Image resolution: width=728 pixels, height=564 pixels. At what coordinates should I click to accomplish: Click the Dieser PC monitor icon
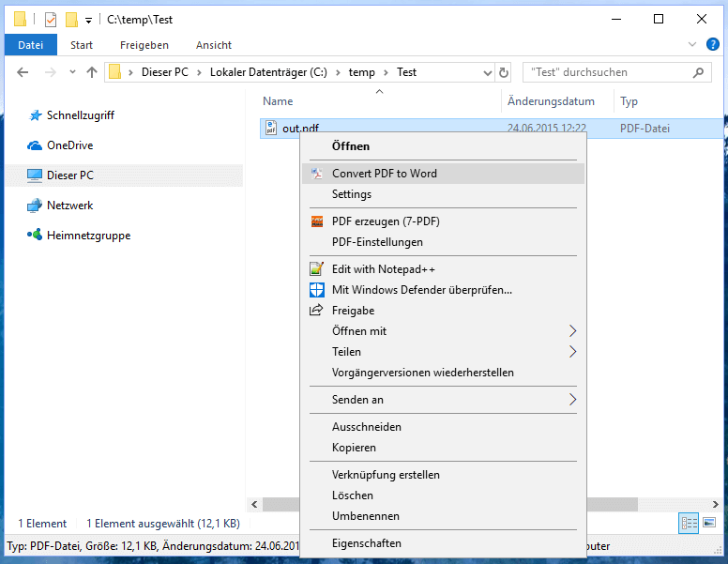[35, 175]
